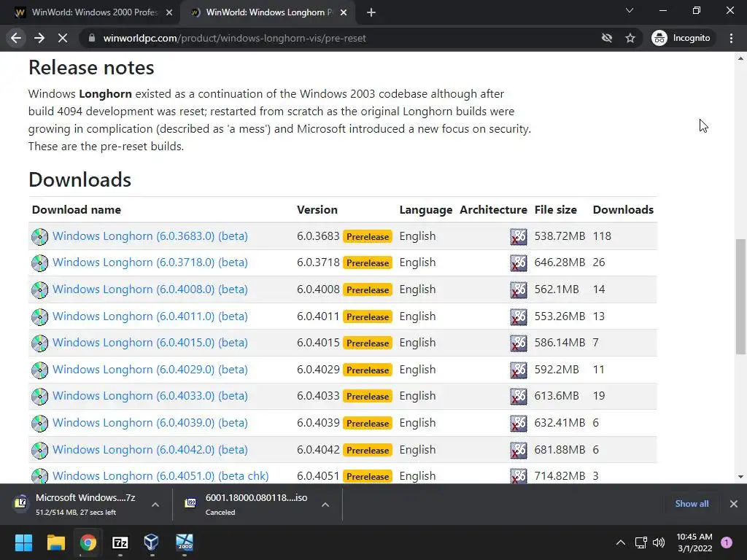The height and width of the screenshot is (560, 747).
Task: Open Windows Longhorn (6.0.3718.0) beta download
Action: click(x=150, y=262)
